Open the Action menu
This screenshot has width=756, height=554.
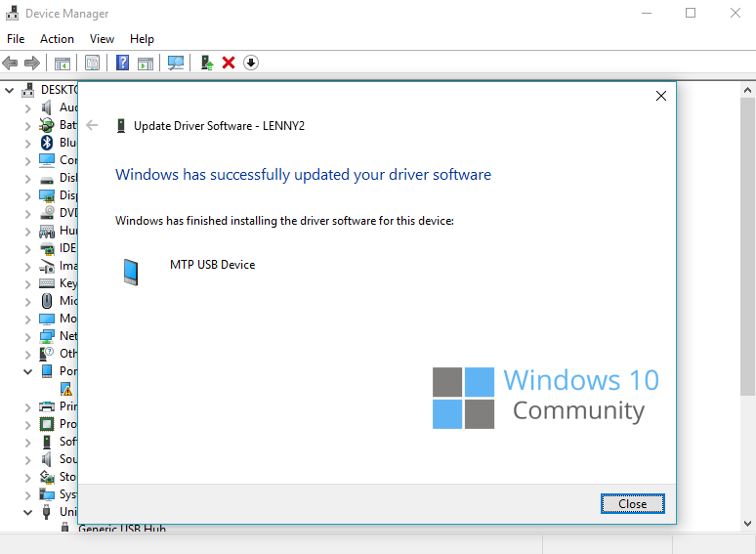click(57, 38)
